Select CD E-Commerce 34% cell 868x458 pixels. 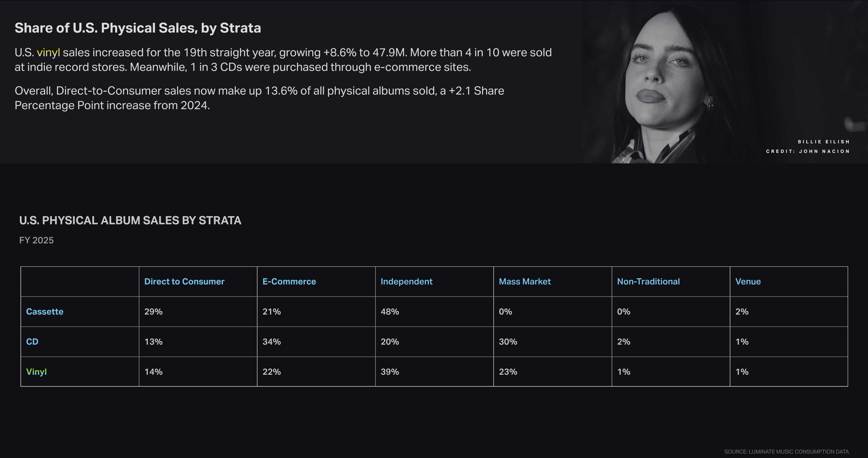pyautogui.click(x=271, y=342)
